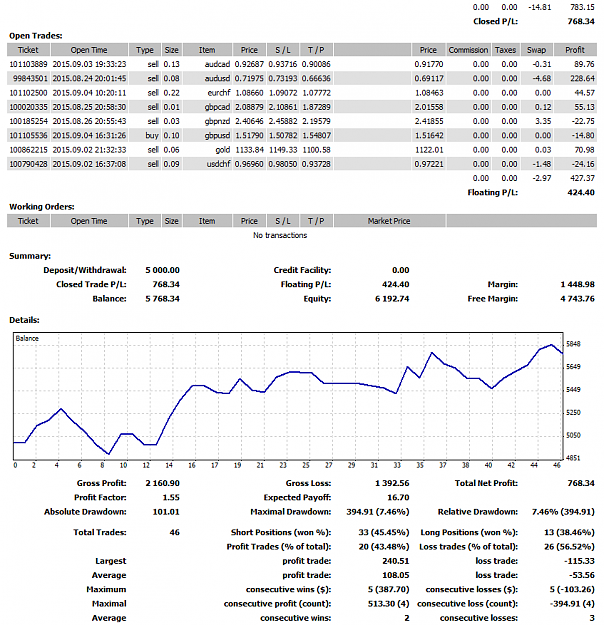Click the Relative Drawdown value 7.46% (394.91)
This screenshot has width=604, height=625.
563,512
